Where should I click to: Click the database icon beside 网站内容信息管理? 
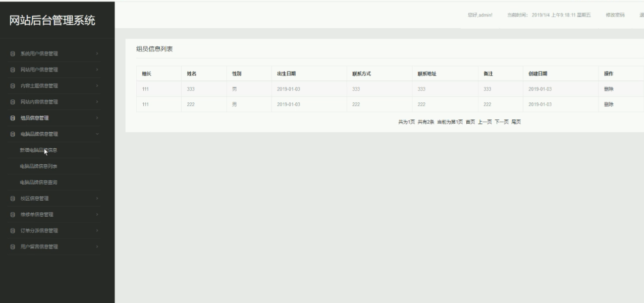[x=13, y=102]
